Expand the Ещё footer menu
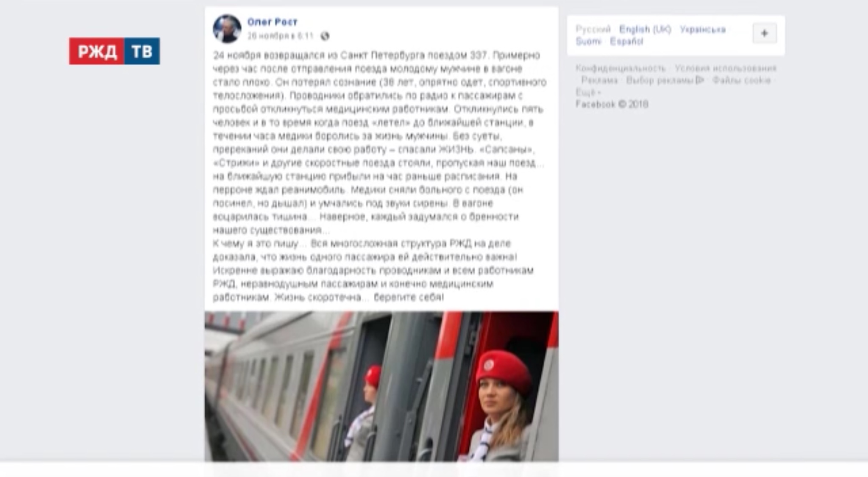This screenshot has height=477, width=868. (x=588, y=92)
